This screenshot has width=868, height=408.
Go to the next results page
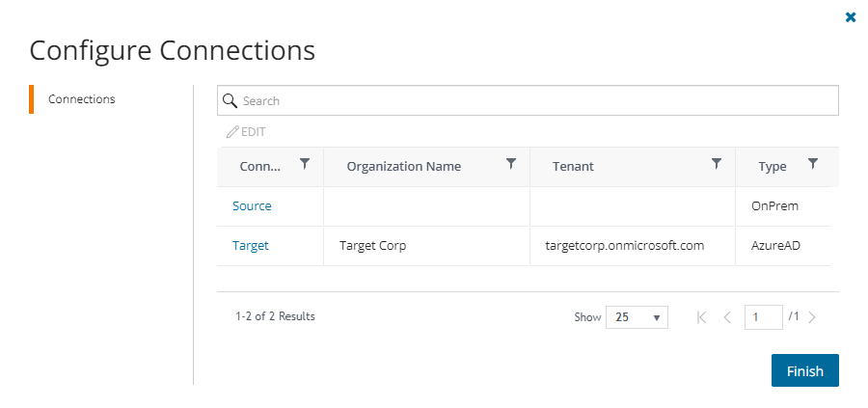812,317
